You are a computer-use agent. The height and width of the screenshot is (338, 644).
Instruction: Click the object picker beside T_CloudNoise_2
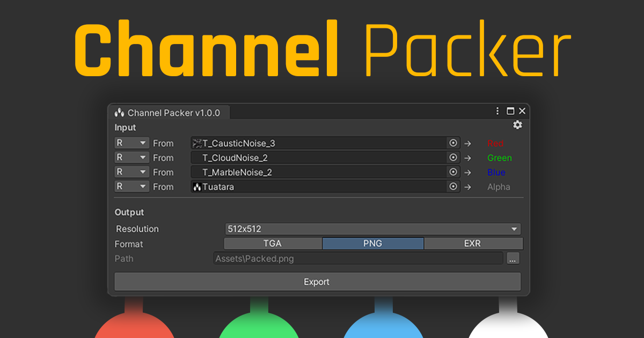(452, 157)
